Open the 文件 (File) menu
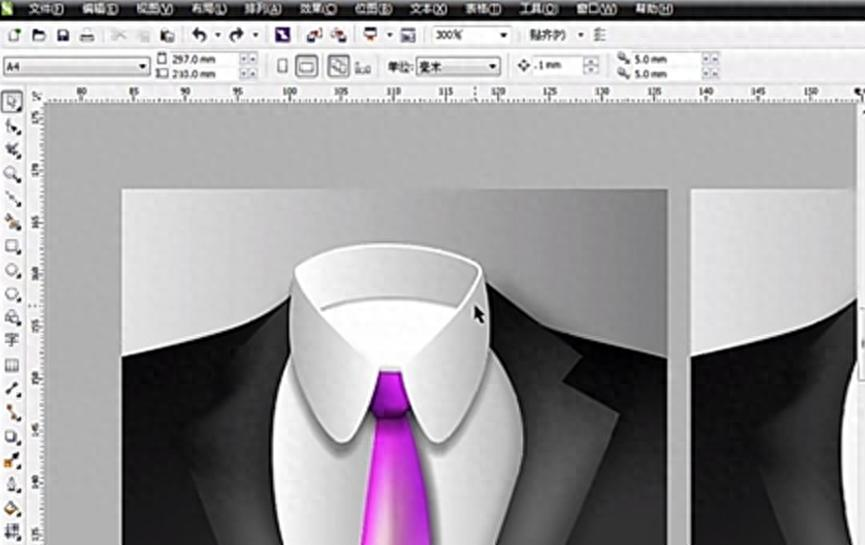 [45, 9]
